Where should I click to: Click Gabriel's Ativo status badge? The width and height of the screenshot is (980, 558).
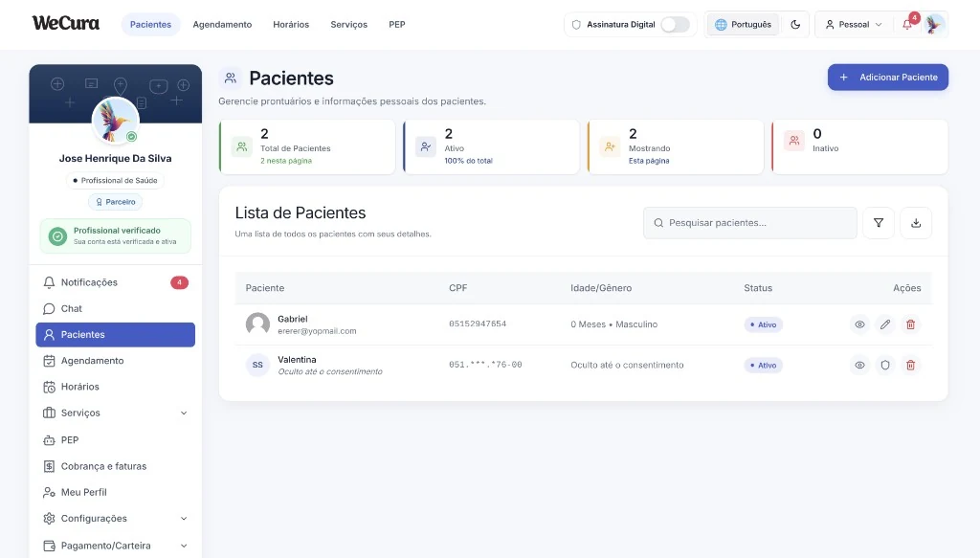(763, 324)
